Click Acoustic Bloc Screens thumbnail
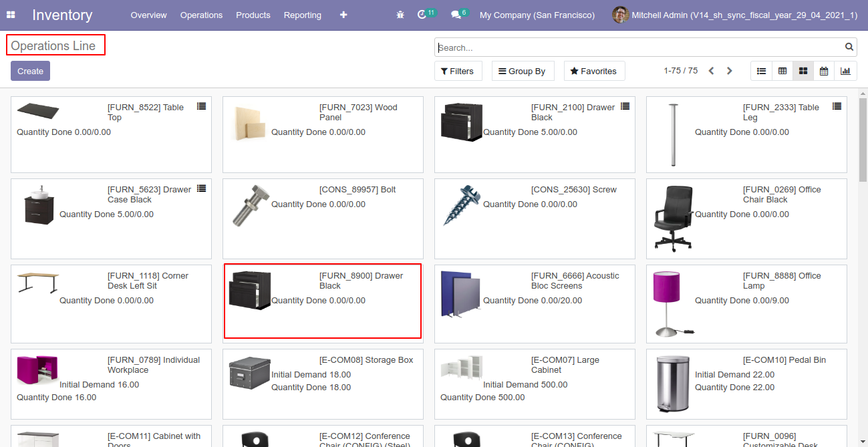The height and width of the screenshot is (447, 868). (x=460, y=294)
